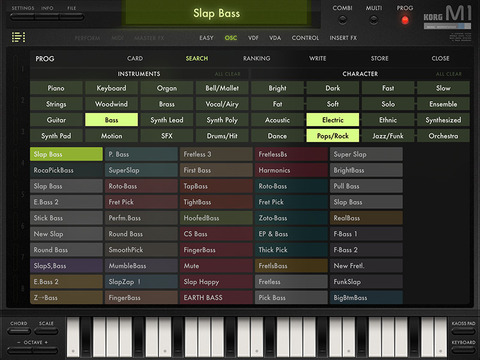Open the FILE button

[72, 17]
